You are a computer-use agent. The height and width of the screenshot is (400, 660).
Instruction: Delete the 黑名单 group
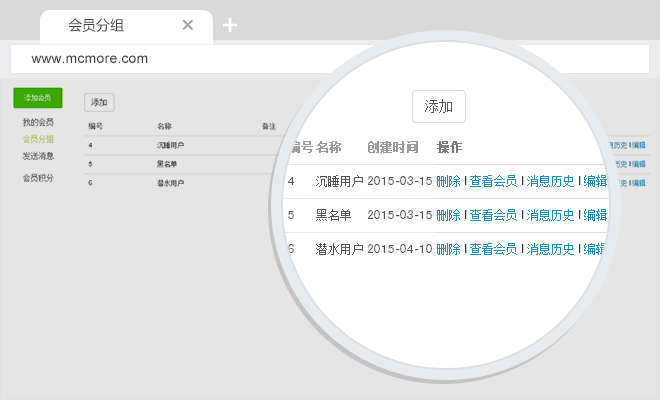pos(448,215)
